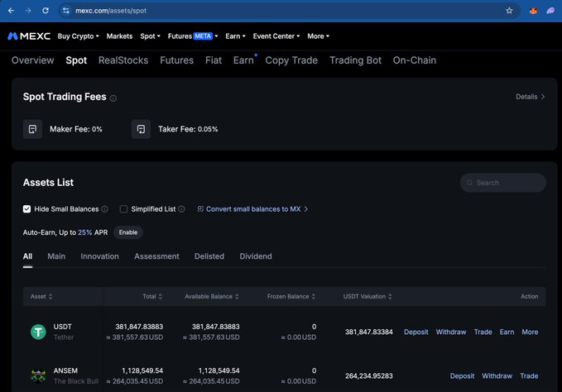Select the Assessment filter tab
The image size is (562, 392).
[x=156, y=256]
